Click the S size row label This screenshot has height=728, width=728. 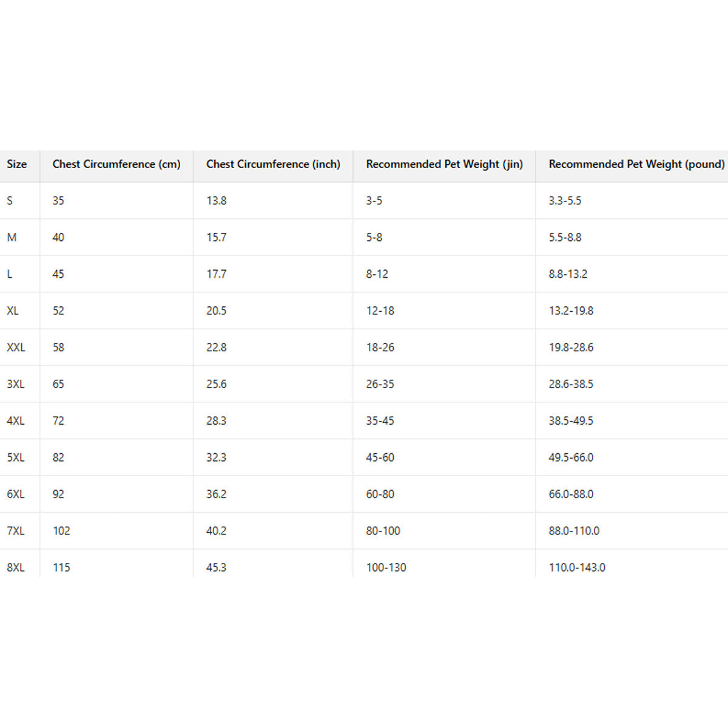[10, 201]
